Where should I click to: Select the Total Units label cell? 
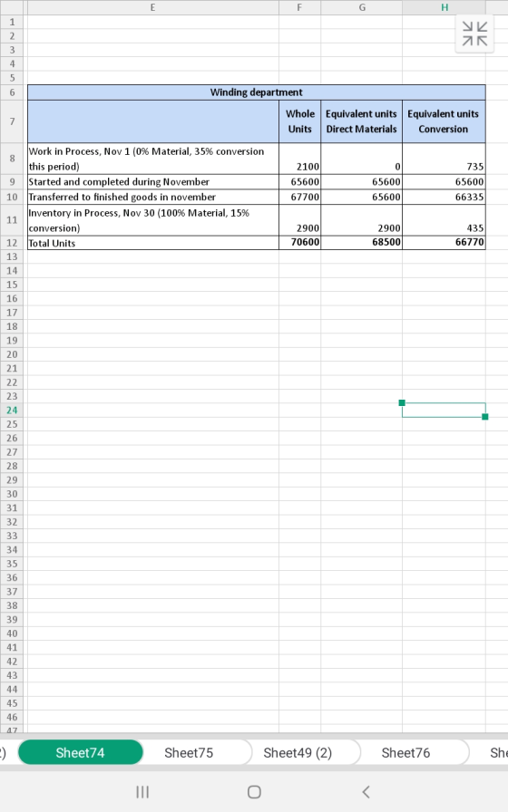click(x=153, y=243)
